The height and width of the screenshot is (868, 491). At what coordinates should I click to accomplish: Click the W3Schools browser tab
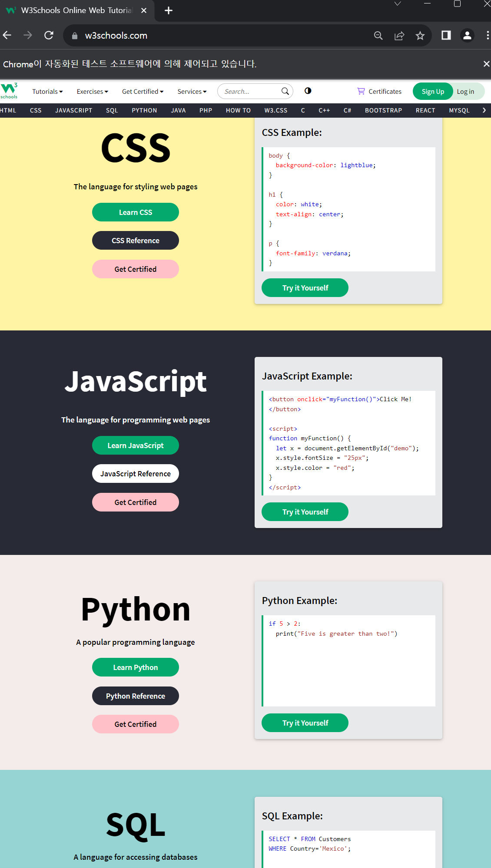(76, 10)
